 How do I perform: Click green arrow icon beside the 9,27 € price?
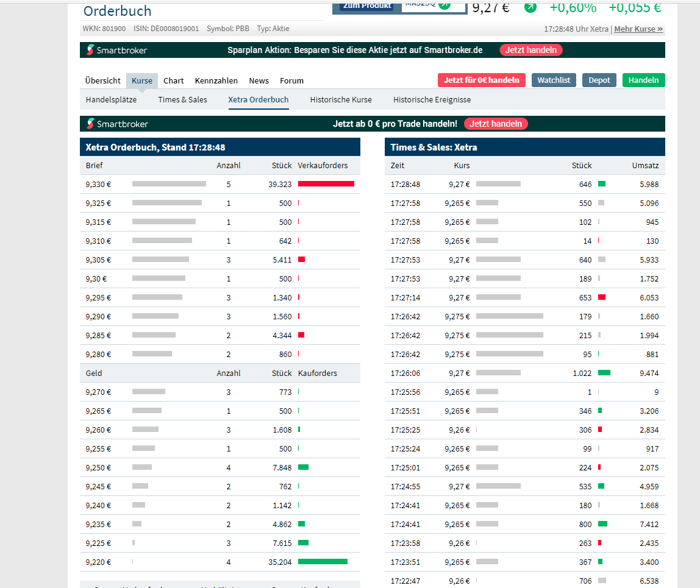tap(530, 7)
